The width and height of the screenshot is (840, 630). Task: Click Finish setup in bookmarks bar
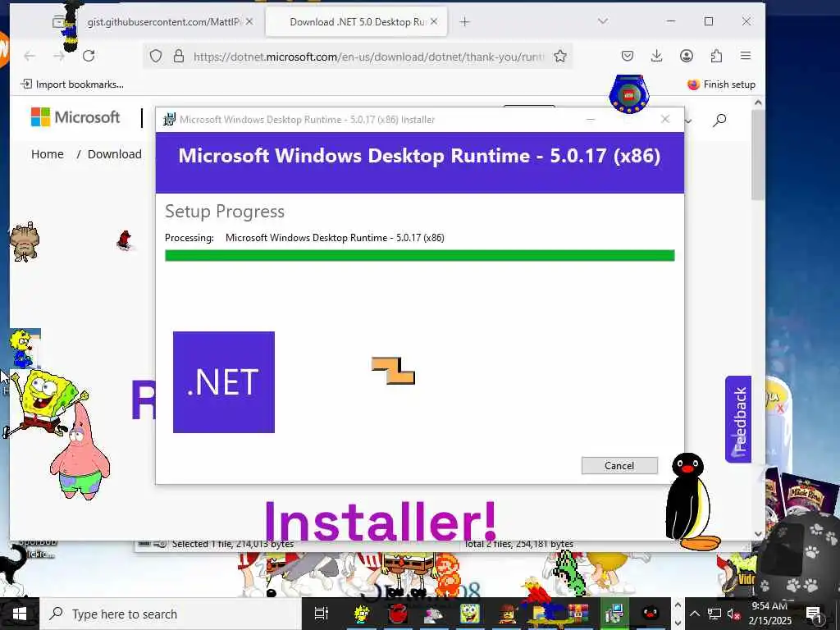(721, 84)
